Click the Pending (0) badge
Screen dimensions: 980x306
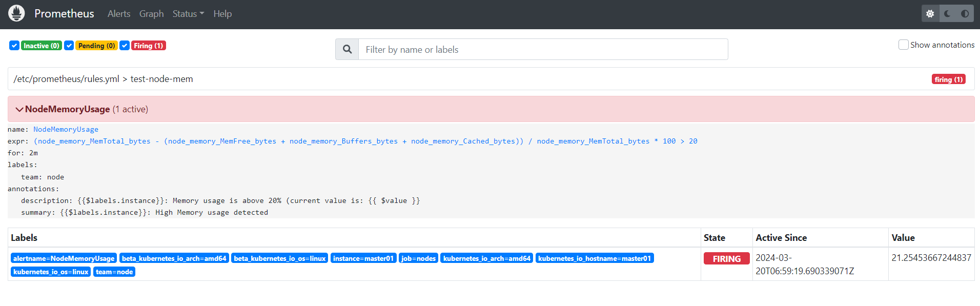click(97, 46)
